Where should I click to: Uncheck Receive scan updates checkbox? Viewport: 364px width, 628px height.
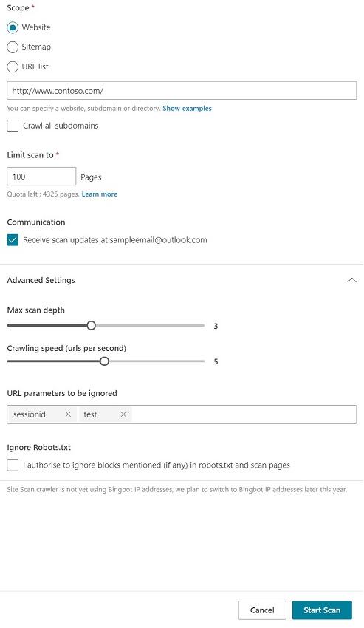[13, 240]
